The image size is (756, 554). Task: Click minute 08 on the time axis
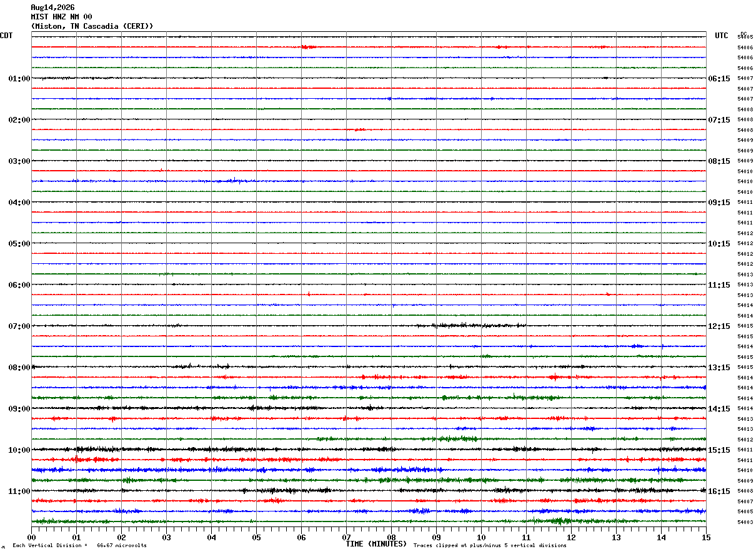tap(391, 538)
